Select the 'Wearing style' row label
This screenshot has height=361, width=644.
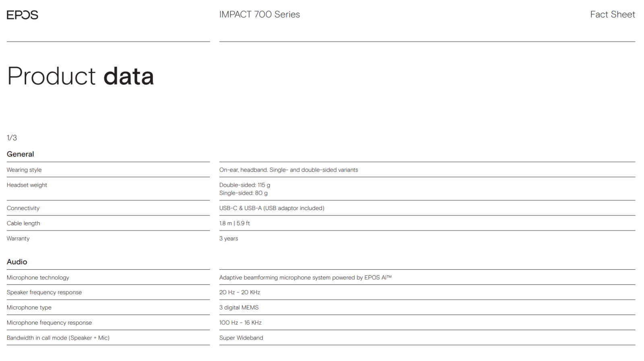tap(24, 170)
